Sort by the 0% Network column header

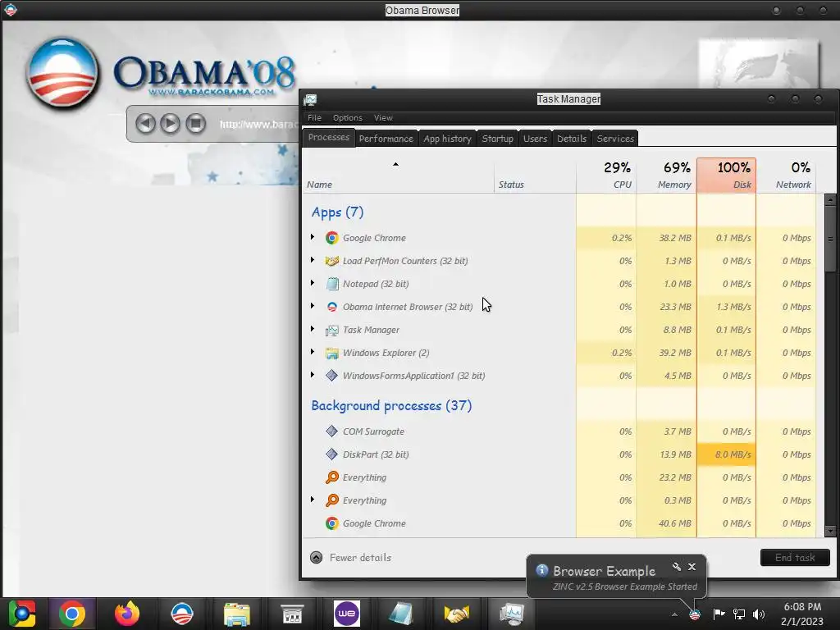pos(787,176)
